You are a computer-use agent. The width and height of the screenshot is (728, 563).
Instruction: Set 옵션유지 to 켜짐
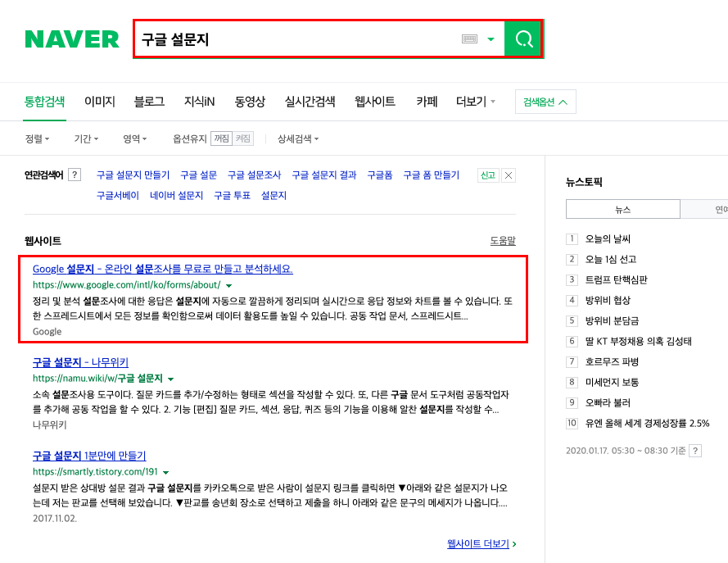pos(243,138)
